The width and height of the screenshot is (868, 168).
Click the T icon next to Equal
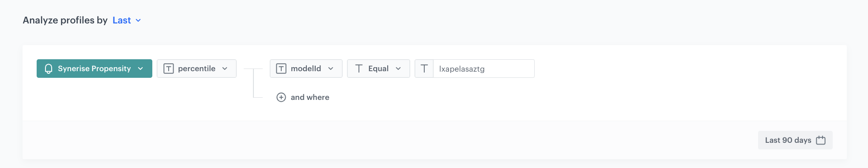(x=359, y=69)
